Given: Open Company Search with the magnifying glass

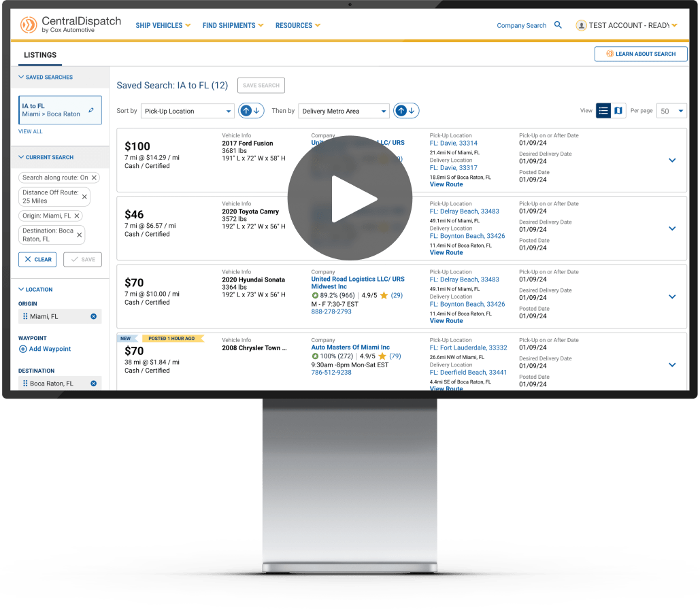Looking at the screenshot, I should (x=558, y=25).
